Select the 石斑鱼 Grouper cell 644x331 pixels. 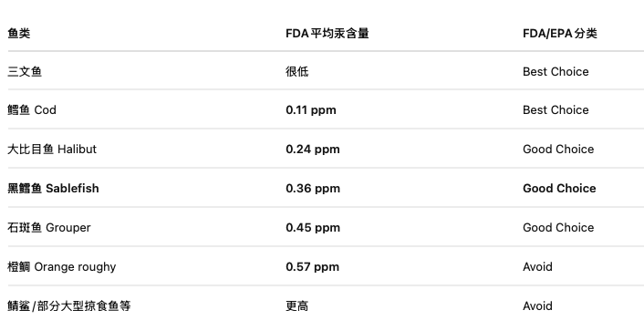click(49, 228)
